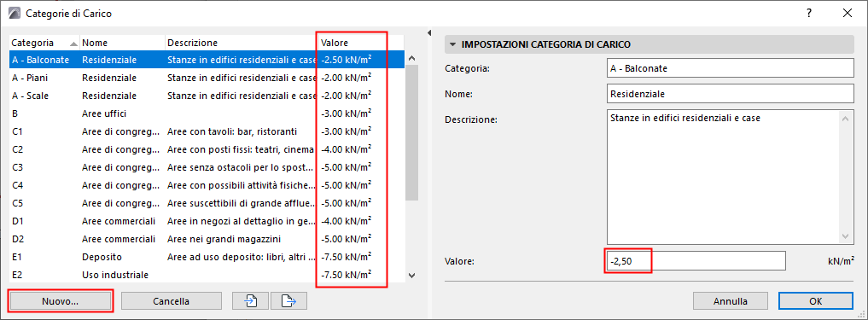The image size is (868, 320).
Task: Click the import load categories icon
Action: [x=250, y=301]
